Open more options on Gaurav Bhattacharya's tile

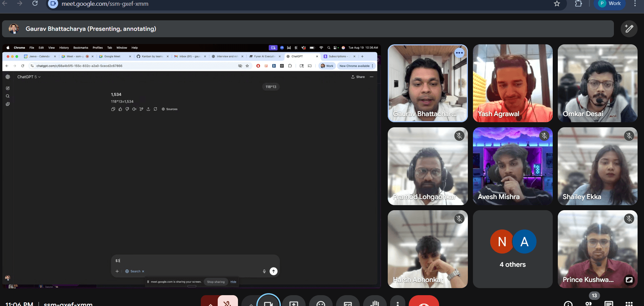coord(459,53)
